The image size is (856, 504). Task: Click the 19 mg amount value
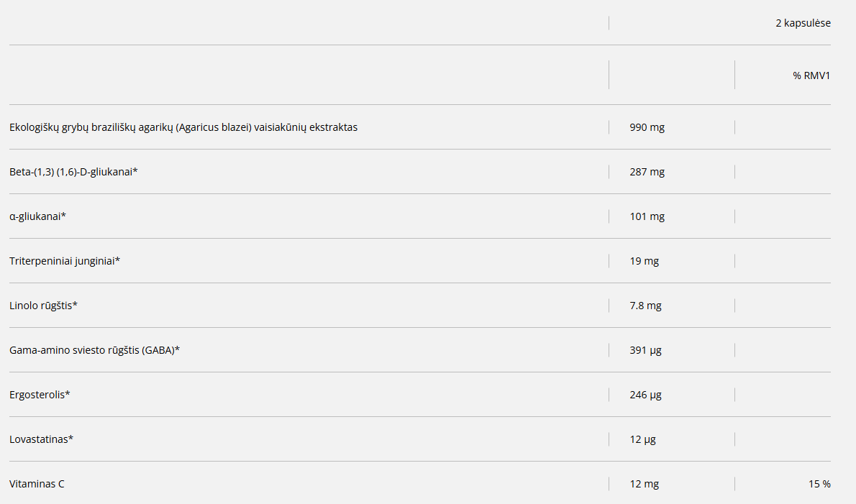click(x=644, y=261)
